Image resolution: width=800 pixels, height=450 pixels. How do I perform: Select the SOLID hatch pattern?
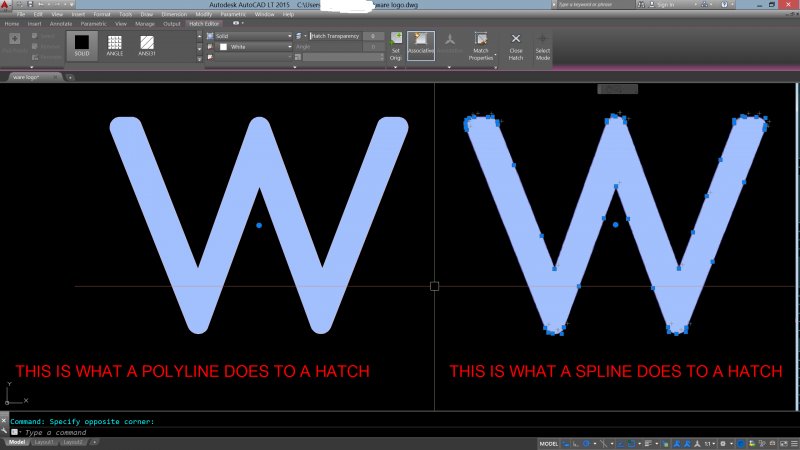click(x=82, y=45)
